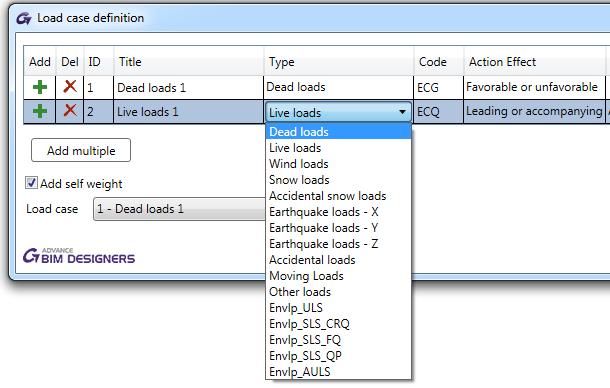Delete the Dead loads 1 load case
Image resolution: width=610 pixels, height=388 pixels.
point(70,86)
